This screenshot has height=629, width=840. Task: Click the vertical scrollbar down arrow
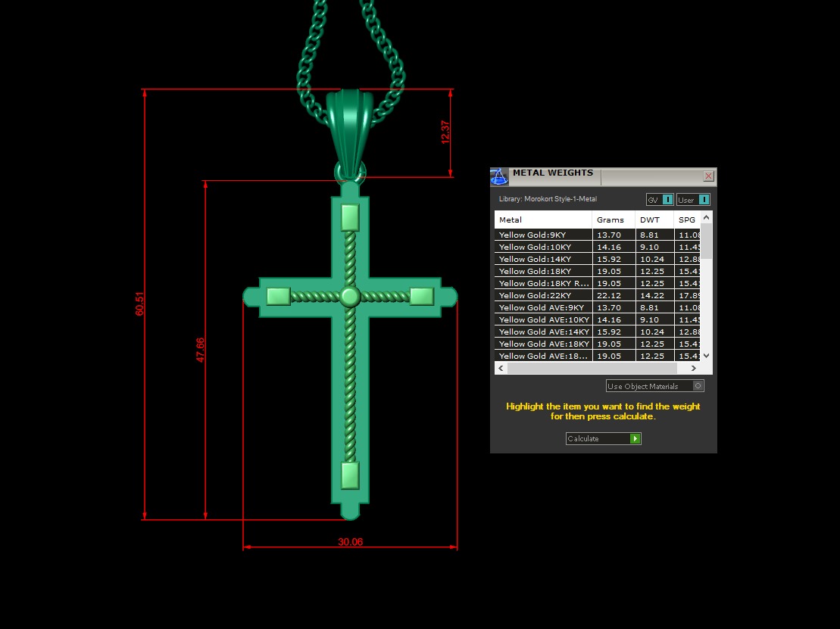click(x=706, y=356)
